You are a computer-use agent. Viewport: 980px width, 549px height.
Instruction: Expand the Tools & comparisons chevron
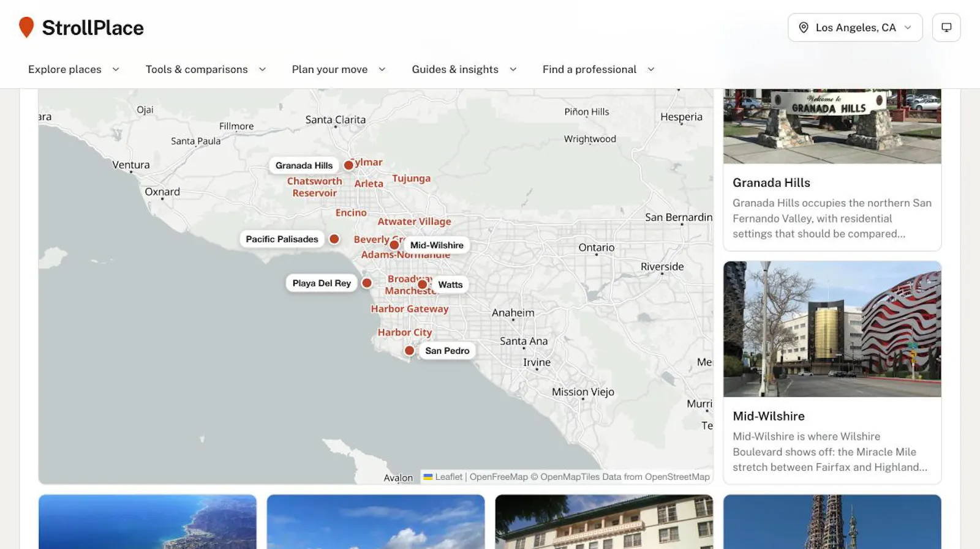click(262, 69)
